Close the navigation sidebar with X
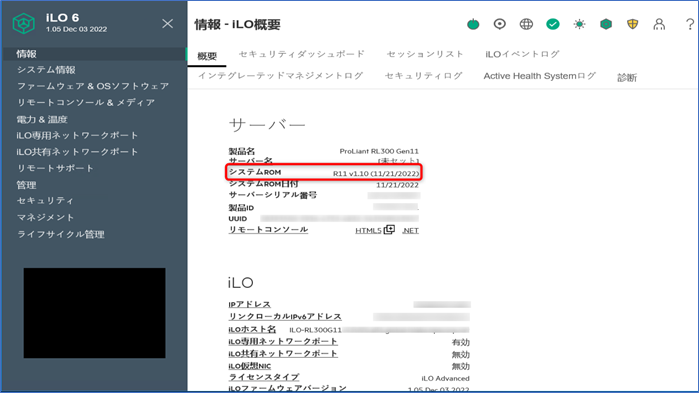 coord(167,24)
